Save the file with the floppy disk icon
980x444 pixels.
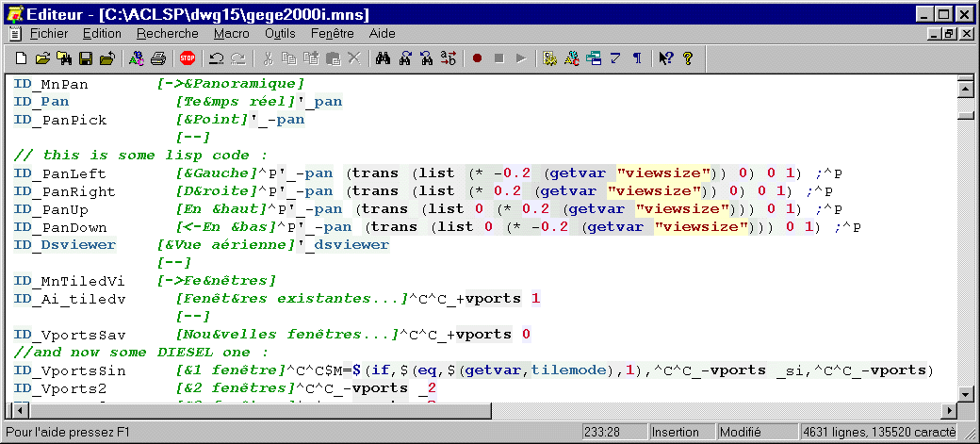[86, 58]
